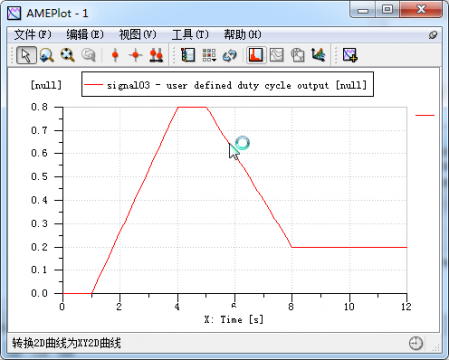Toggle the 3D surface plot mode

(318, 55)
